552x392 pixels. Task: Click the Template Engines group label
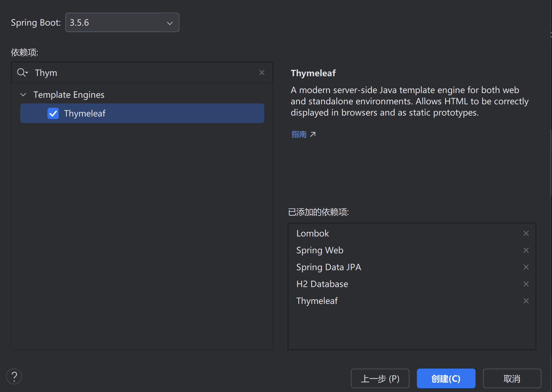(69, 95)
